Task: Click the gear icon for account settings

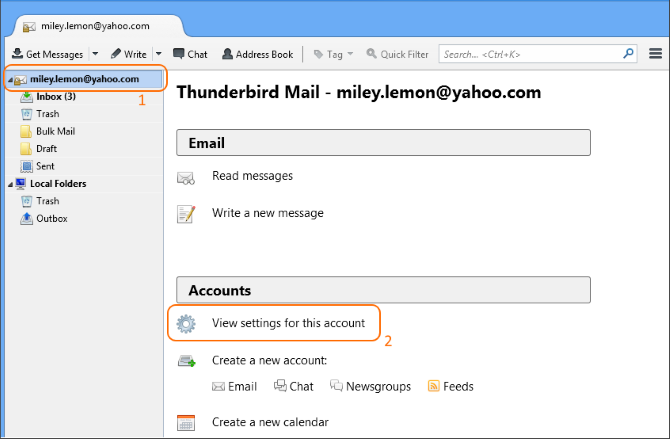Action: click(x=186, y=324)
